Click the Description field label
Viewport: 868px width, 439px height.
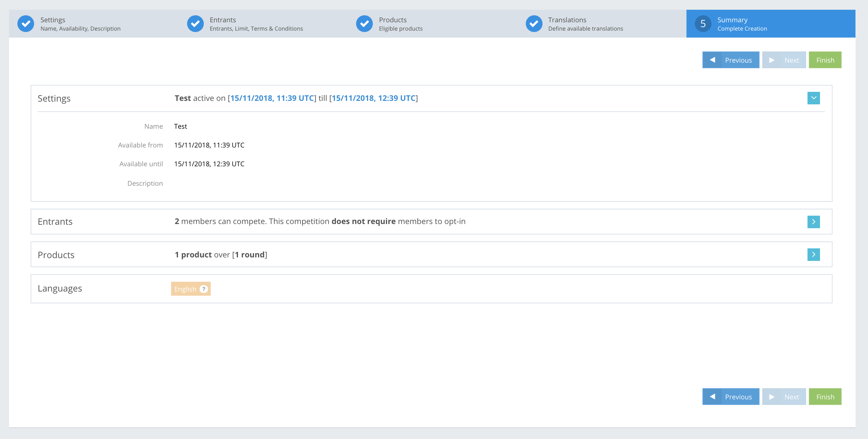(x=145, y=183)
